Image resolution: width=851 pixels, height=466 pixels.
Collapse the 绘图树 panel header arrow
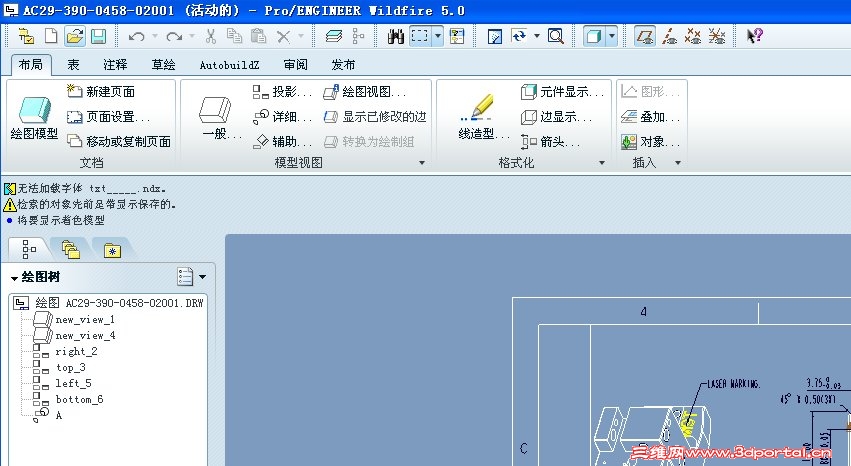[14, 278]
